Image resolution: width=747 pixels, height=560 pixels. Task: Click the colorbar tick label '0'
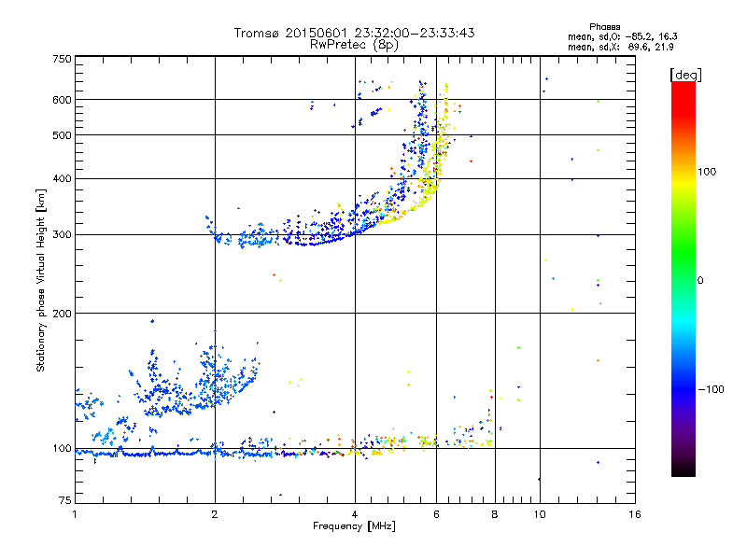click(700, 281)
